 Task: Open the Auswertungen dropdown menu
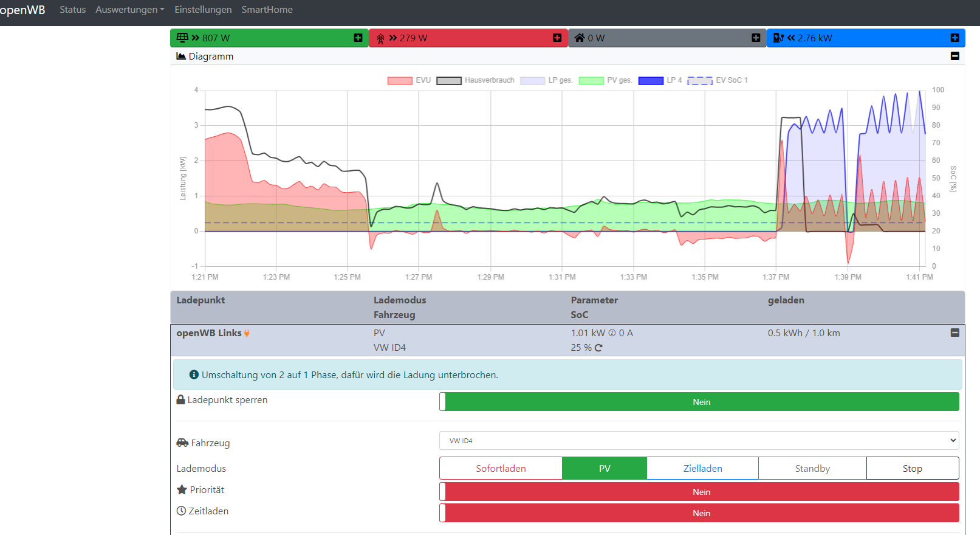129,10
